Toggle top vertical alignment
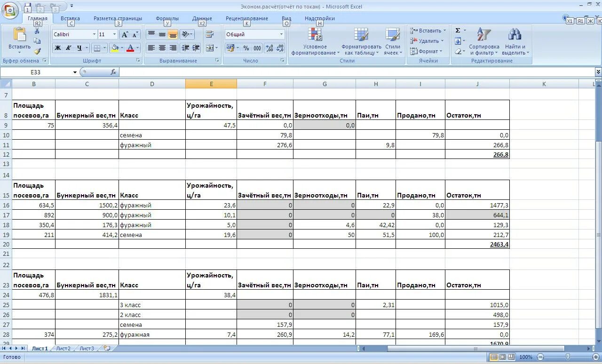 [x=151, y=34]
